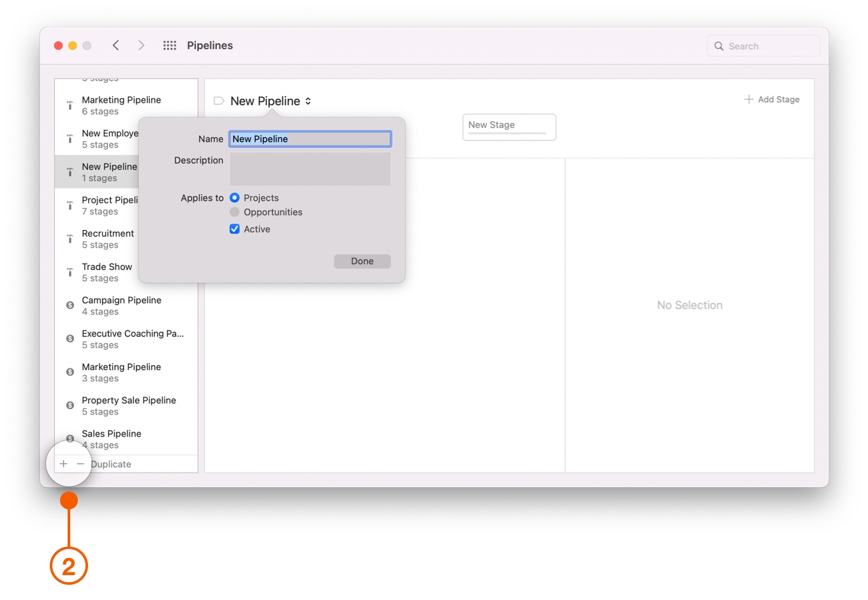Image resolution: width=868 pixels, height=600 pixels.
Task: Click the minus icon to remove a pipeline
Action: coord(80,463)
